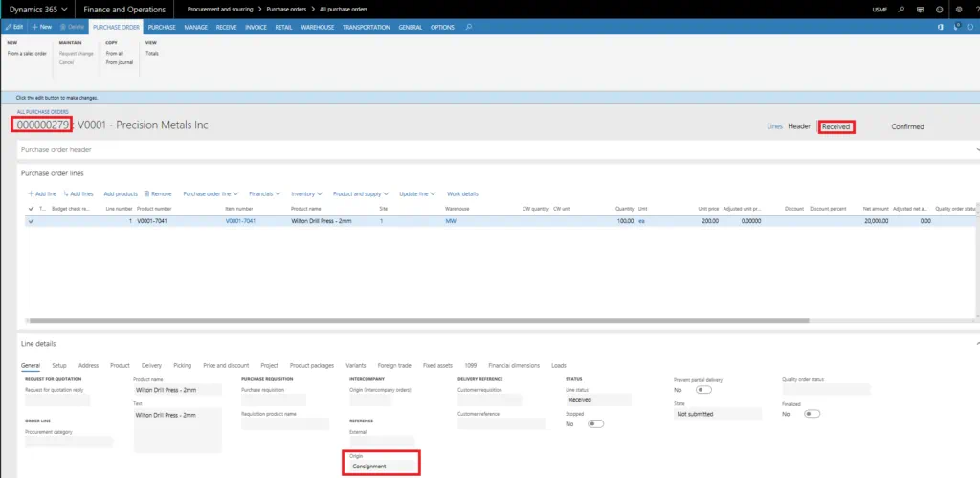The height and width of the screenshot is (478, 980).
Task: Refresh the page using refresh icon
Action: coord(970,28)
